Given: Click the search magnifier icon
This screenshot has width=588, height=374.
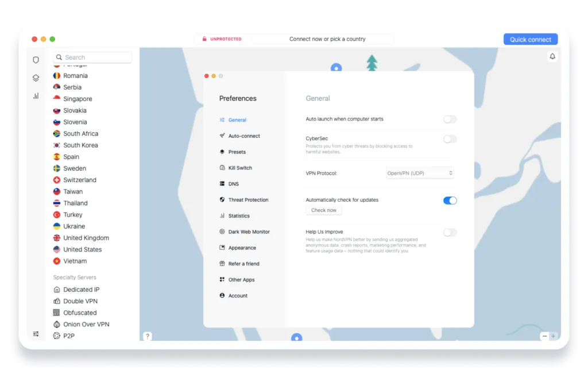Looking at the screenshot, I should (59, 57).
